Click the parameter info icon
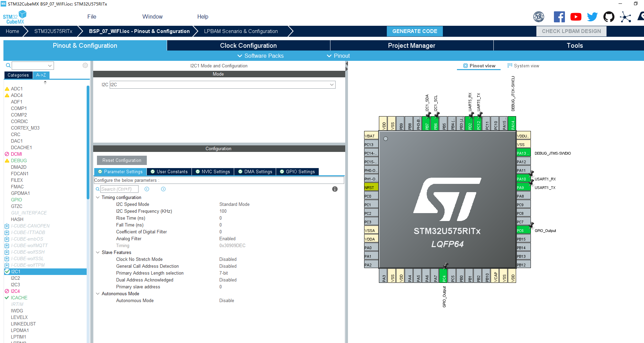644x343 pixels. [x=335, y=189]
